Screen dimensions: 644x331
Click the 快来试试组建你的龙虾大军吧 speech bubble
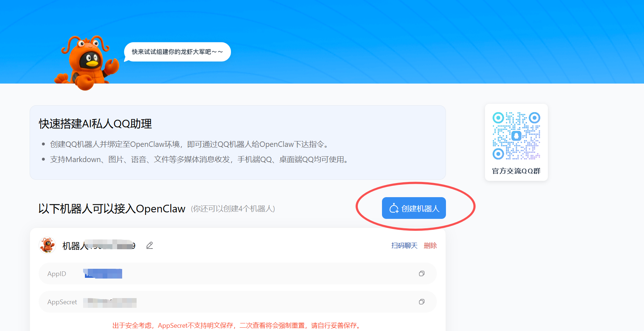pos(177,52)
